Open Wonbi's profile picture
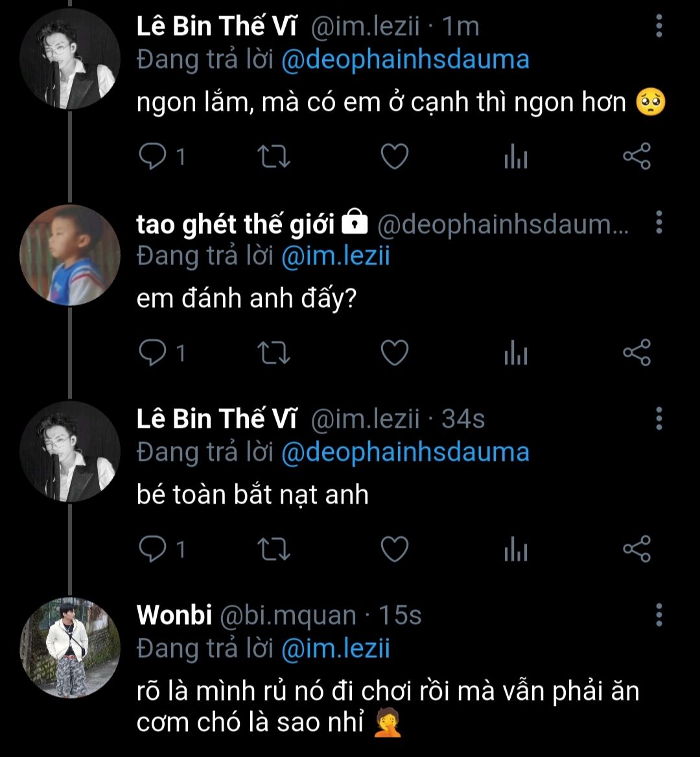 pyautogui.click(x=70, y=647)
